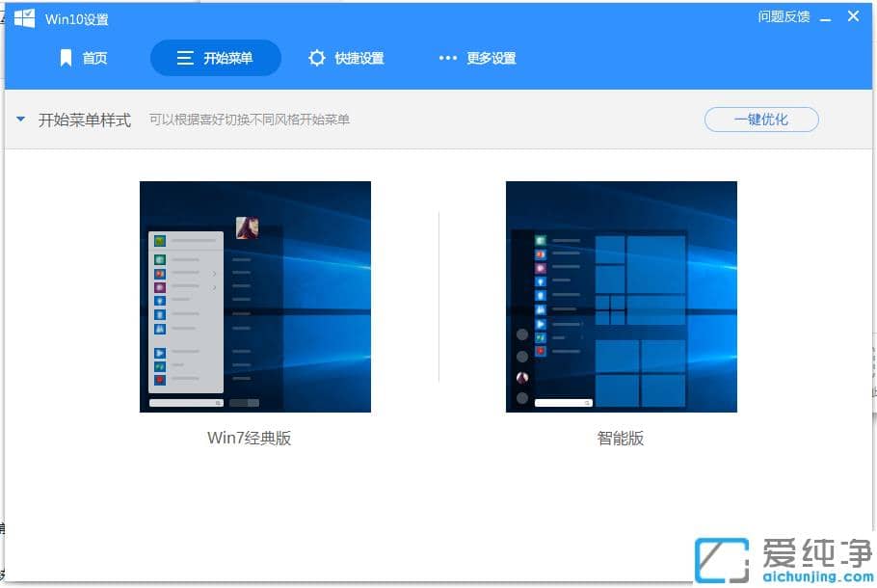Click the 智能版 label below the right preview
This screenshot has height=588, width=877.
point(621,438)
